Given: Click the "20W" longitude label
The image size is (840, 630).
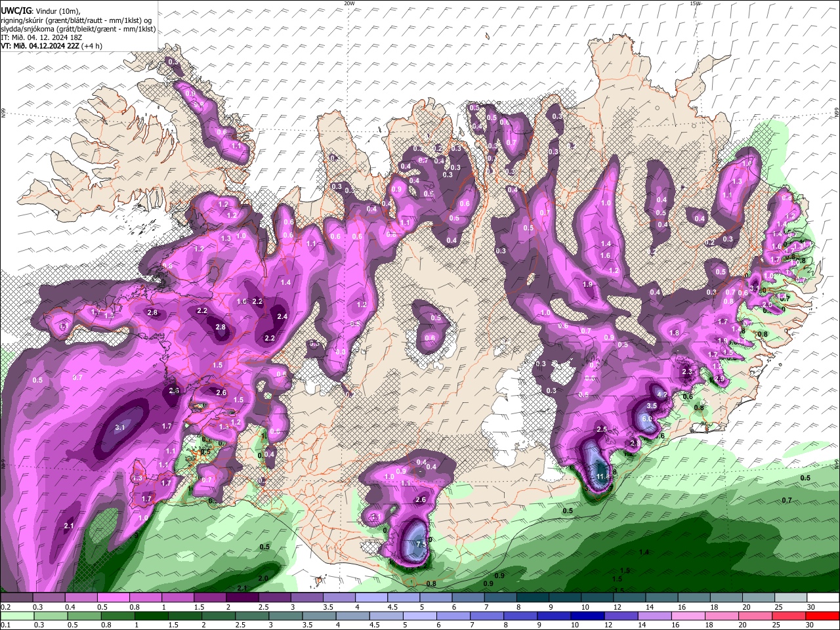Looking at the screenshot, I should [x=348, y=3].
